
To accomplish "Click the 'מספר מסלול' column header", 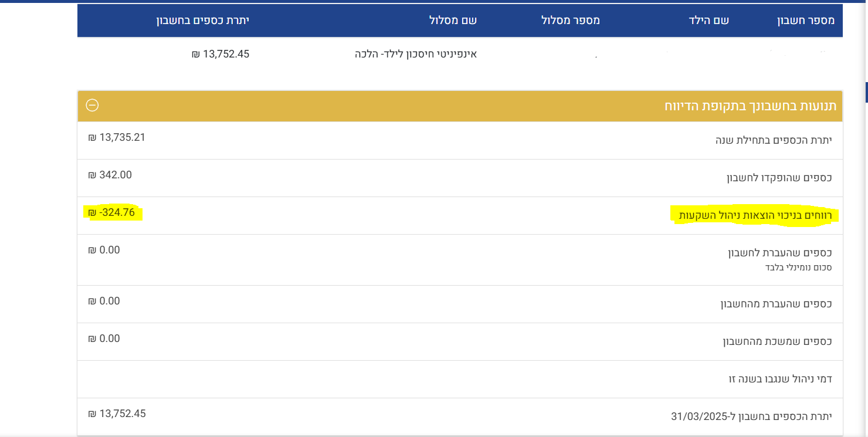I will click(x=570, y=21).
